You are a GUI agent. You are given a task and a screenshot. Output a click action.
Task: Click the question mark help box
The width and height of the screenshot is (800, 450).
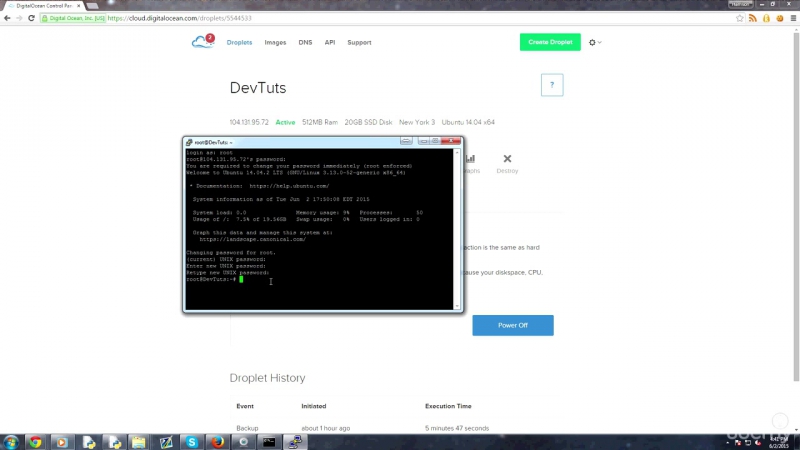[552, 85]
